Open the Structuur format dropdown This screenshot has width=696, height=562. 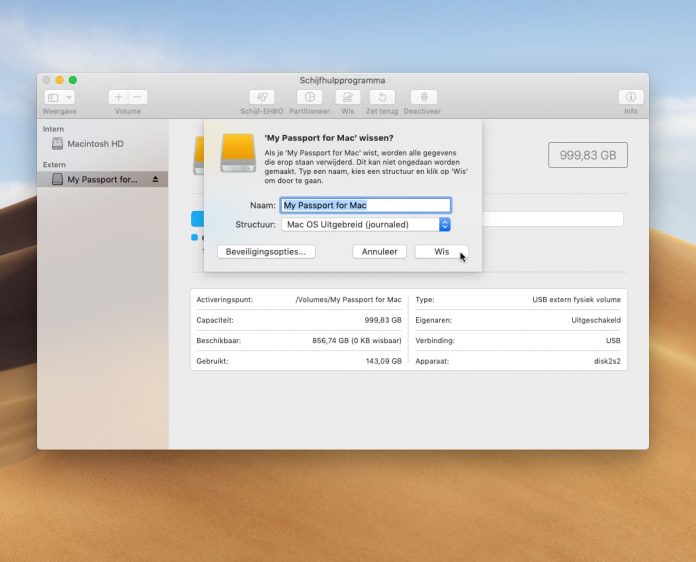365,225
